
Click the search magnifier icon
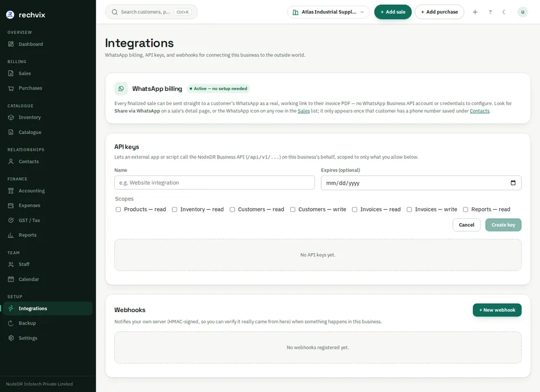[x=115, y=12]
